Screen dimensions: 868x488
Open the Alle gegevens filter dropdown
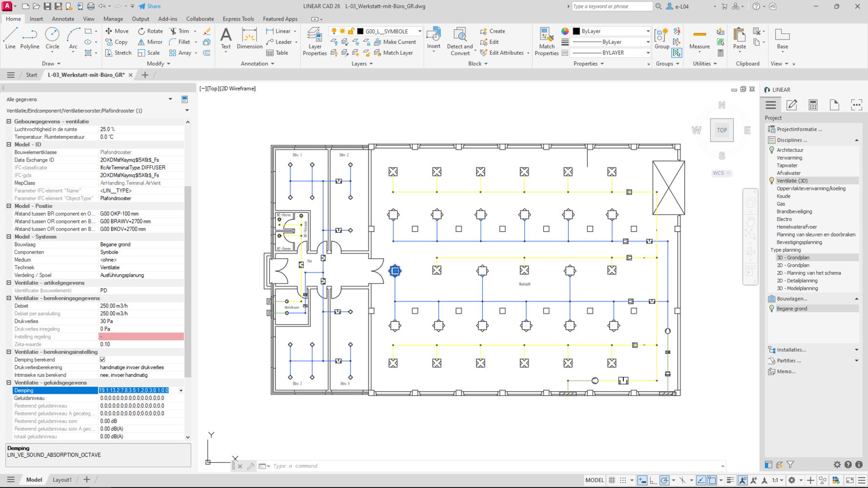click(x=170, y=99)
